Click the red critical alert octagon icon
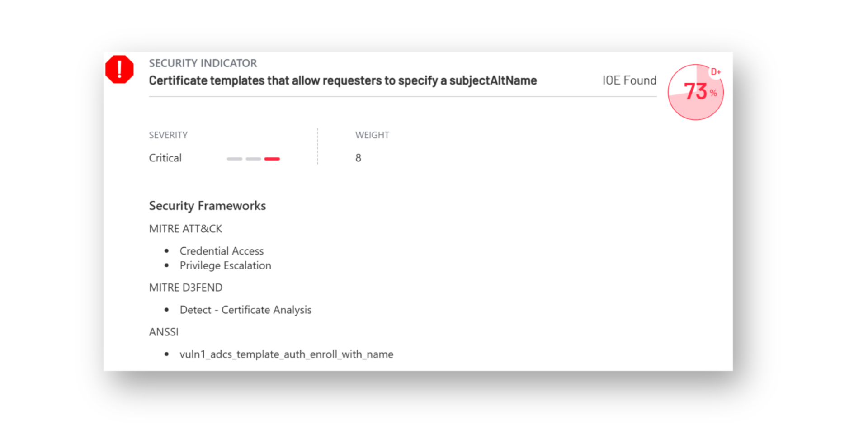Image resolution: width=868 pixels, height=444 pixels. [x=119, y=70]
